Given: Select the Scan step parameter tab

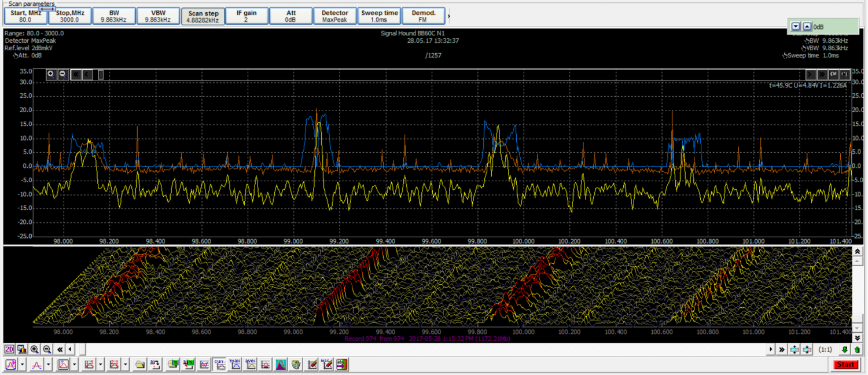Looking at the screenshot, I should point(203,16).
